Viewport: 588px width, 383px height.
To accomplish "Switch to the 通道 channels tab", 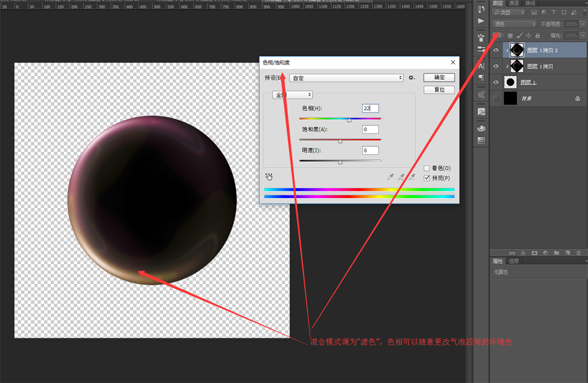I will pos(514,4).
